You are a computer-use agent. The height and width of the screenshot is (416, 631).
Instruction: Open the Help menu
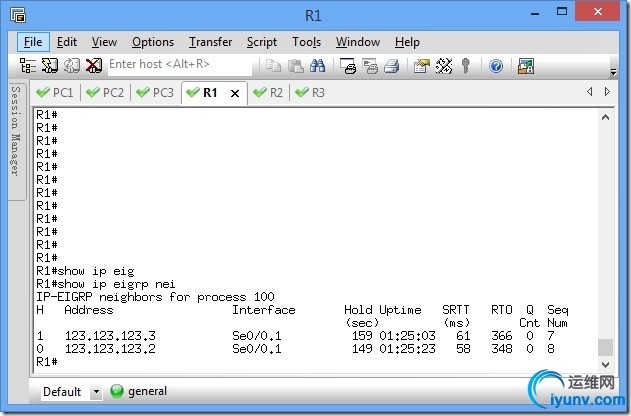[x=407, y=42]
